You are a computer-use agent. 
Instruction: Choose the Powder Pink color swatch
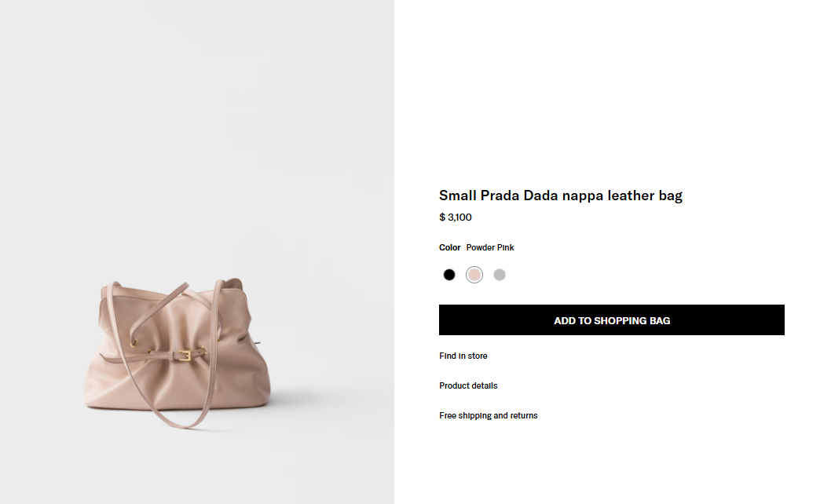click(x=474, y=275)
